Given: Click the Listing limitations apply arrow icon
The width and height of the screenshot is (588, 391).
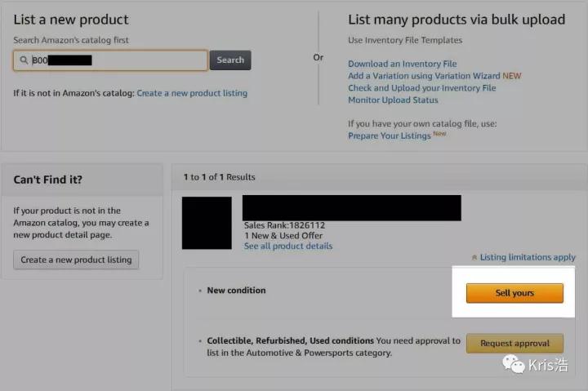Looking at the screenshot, I should click(474, 258).
